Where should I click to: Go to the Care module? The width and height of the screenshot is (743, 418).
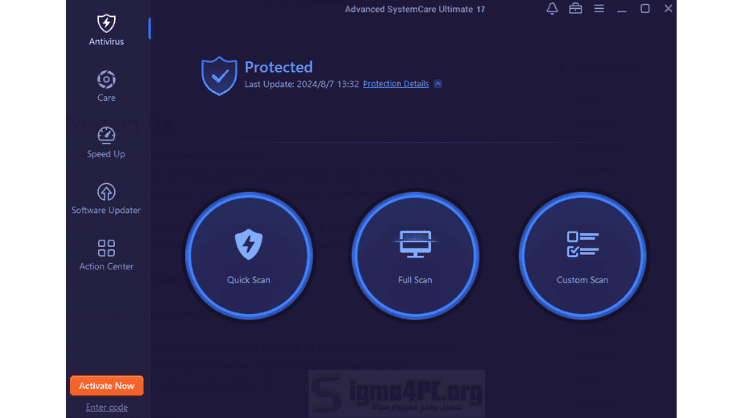pos(106,85)
